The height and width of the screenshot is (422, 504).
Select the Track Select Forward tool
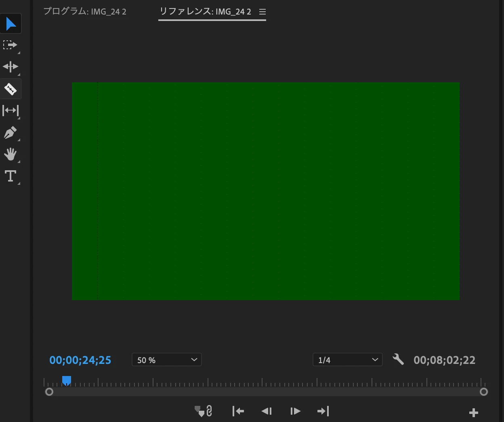10,45
